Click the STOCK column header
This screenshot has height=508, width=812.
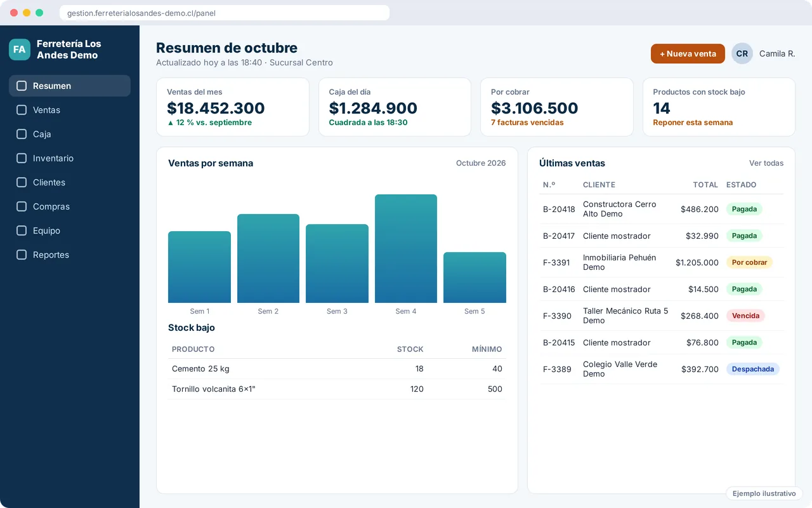coord(410,349)
